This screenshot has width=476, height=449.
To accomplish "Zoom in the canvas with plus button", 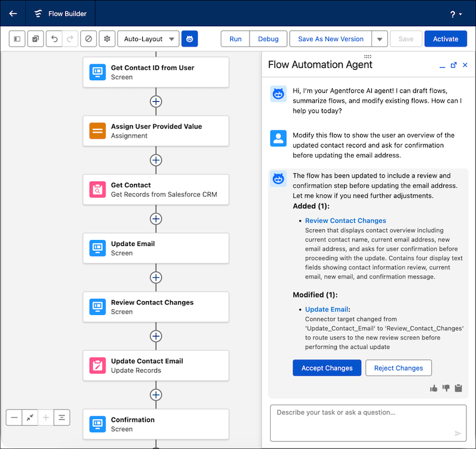I will [x=46, y=417].
